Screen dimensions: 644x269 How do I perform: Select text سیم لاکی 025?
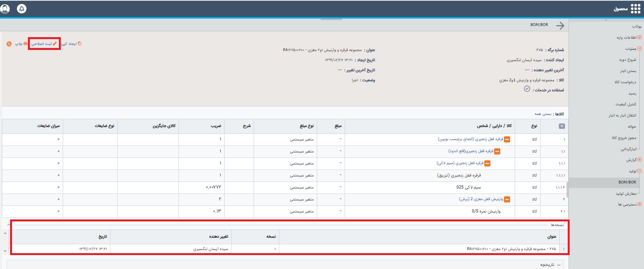(469, 187)
